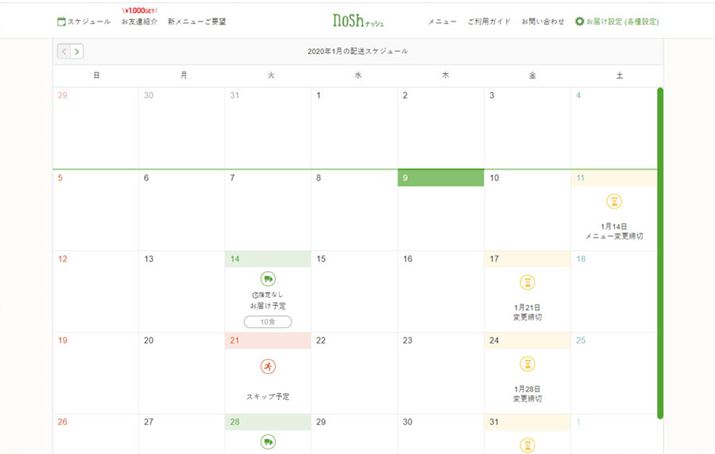Click 1月28日 変更締切 text
715x454 pixels.
click(x=528, y=394)
